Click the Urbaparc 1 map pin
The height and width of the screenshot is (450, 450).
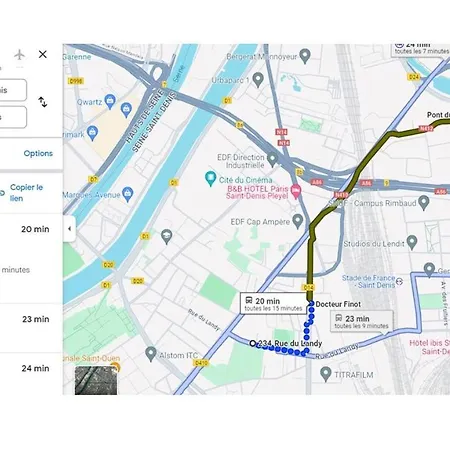coord(258,80)
